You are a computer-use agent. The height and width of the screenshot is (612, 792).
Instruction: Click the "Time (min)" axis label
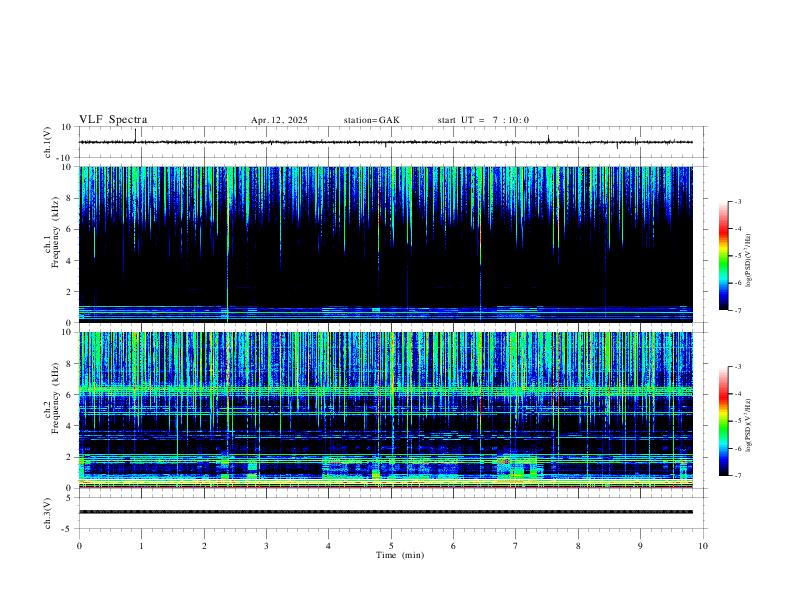point(400,555)
